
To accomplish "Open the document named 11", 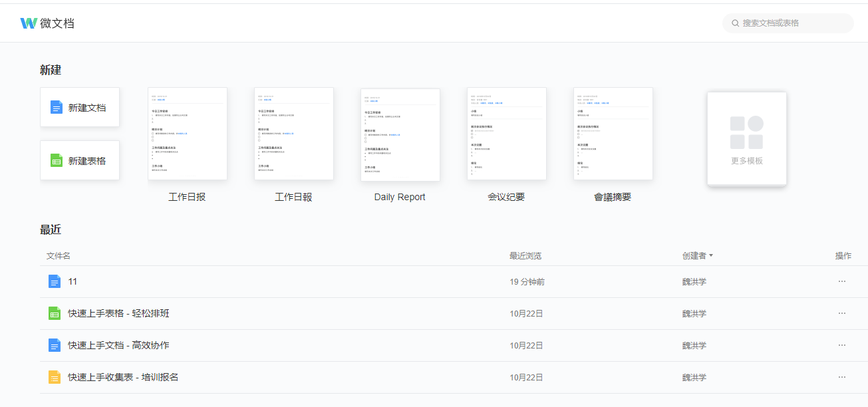I will [73, 281].
